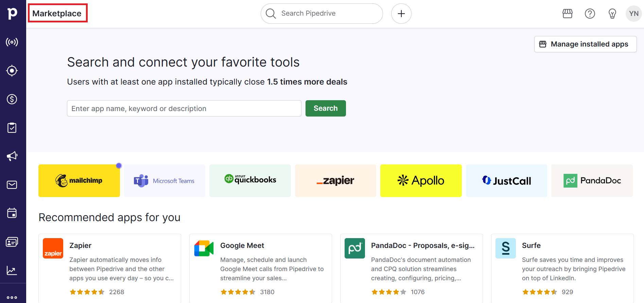This screenshot has width=644, height=303.
Task: Open the Campaigns megaphone icon
Action: pyautogui.click(x=12, y=156)
